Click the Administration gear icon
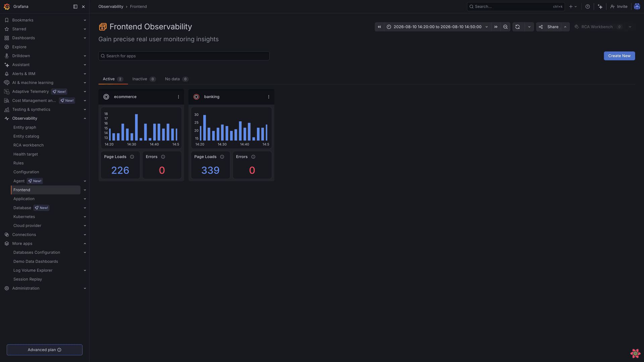 (x=7, y=288)
